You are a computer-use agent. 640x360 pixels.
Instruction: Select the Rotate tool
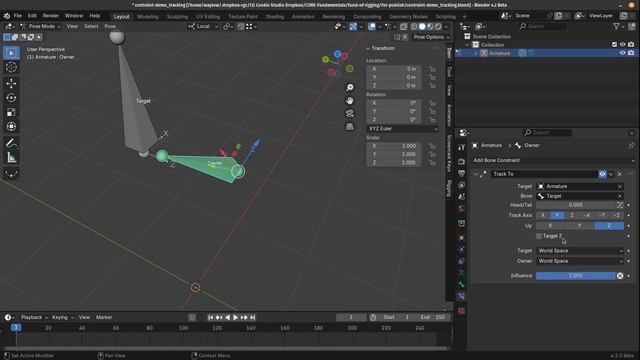click(x=11, y=98)
